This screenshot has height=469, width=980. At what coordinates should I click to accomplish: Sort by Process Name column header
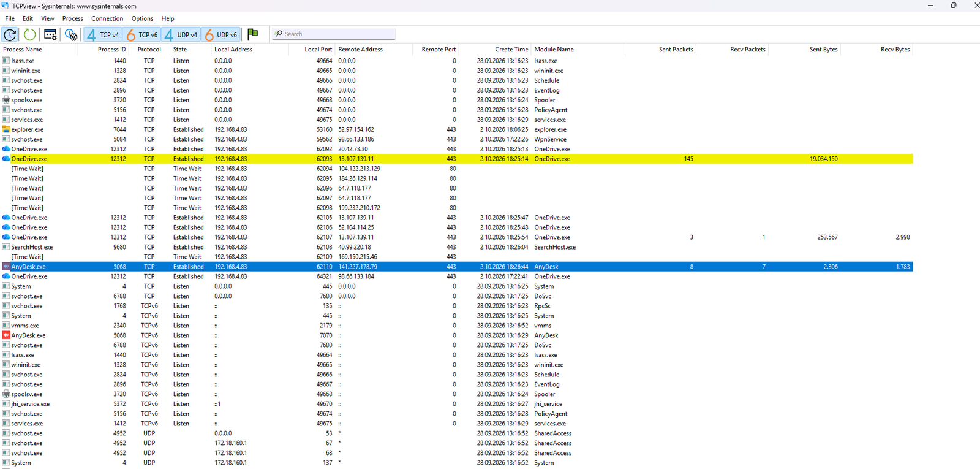click(x=39, y=50)
